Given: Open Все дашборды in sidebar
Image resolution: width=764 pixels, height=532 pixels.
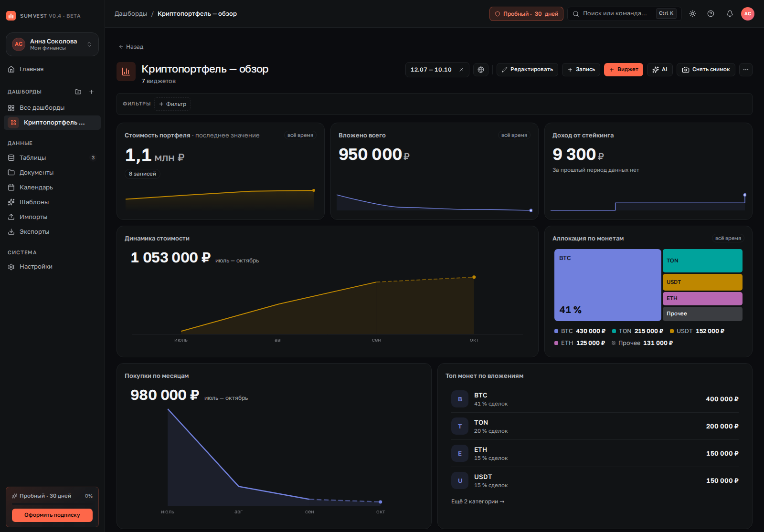Looking at the screenshot, I should (x=52, y=108).
